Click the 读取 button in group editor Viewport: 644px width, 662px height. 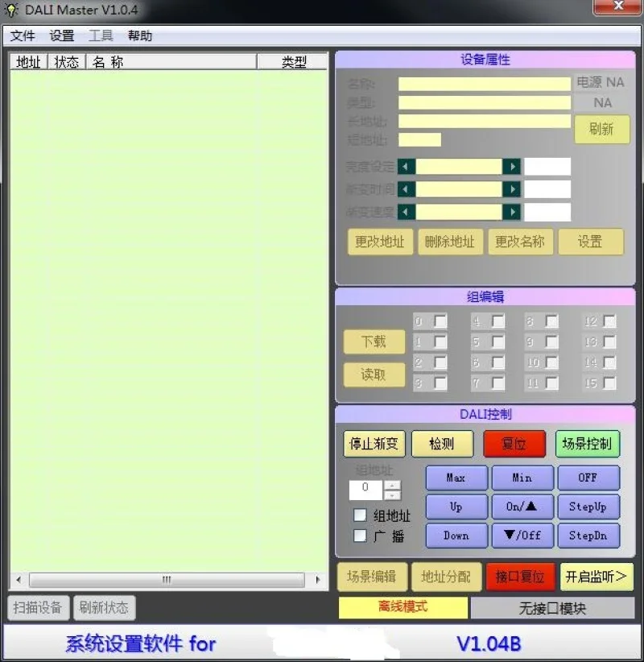(x=374, y=375)
